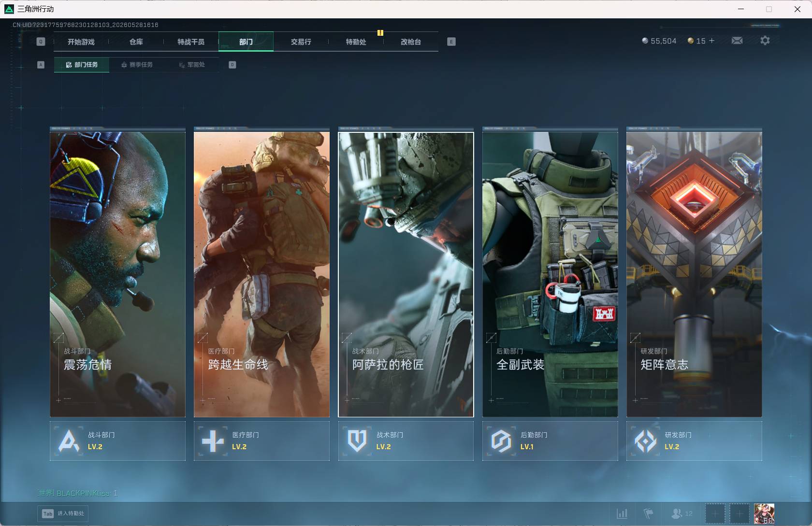This screenshot has width=812, height=526.
Task: Click the 15 premium currency icon
Action: 691,41
